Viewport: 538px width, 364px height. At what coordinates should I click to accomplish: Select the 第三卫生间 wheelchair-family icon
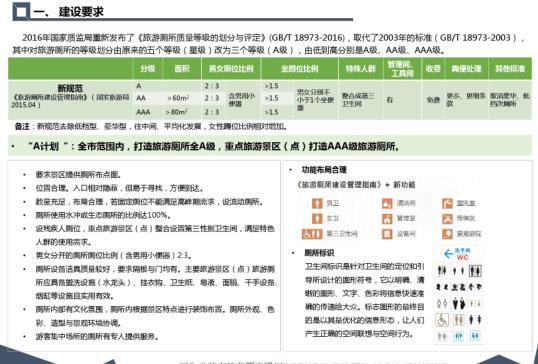[312, 234]
